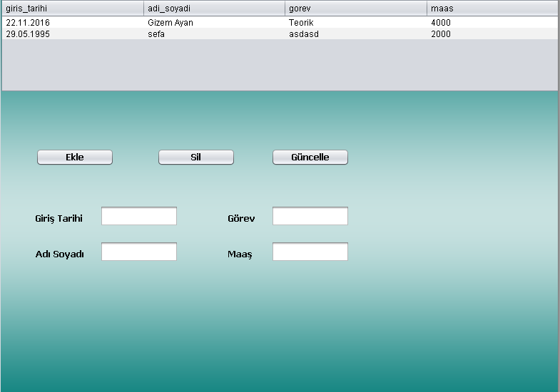Select the asdasd cell in the gorev column
The image size is (560, 392).
(x=303, y=33)
